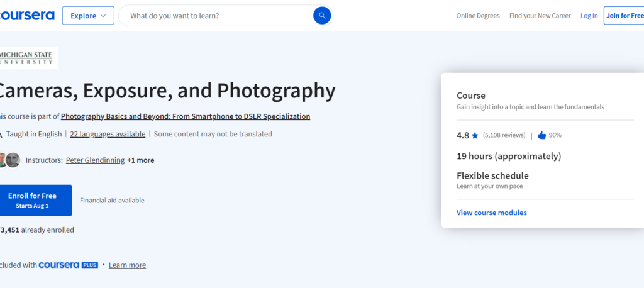Click the Coursera Plus logo
This screenshot has width=644, height=288.
[68, 265]
